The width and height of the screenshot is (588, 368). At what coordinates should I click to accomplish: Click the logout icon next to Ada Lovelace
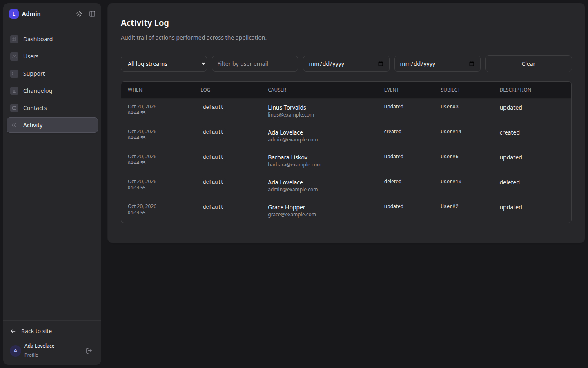pyautogui.click(x=89, y=351)
